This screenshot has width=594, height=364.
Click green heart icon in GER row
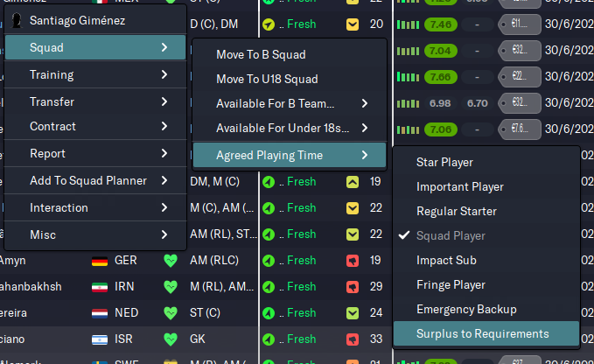pos(171,260)
